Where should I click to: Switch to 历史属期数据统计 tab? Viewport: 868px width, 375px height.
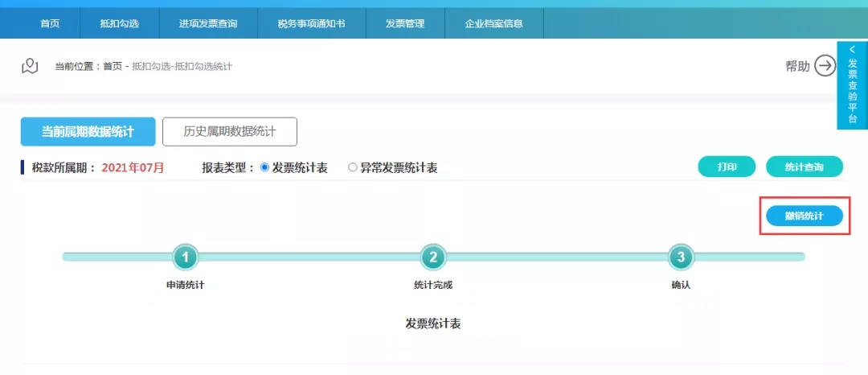pos(230,132)
